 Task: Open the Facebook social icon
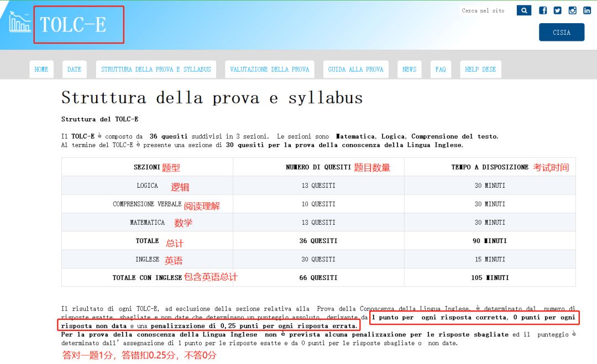543,10
